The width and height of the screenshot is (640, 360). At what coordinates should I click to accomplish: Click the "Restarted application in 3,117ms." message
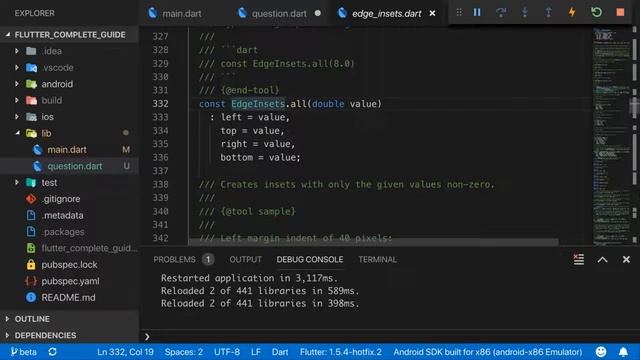tap(249, 278)
